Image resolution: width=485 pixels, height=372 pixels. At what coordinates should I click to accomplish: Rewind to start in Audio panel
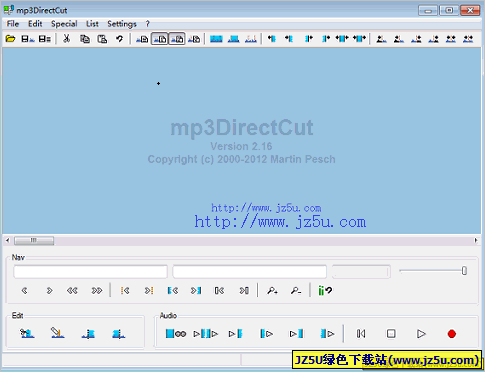361,333
